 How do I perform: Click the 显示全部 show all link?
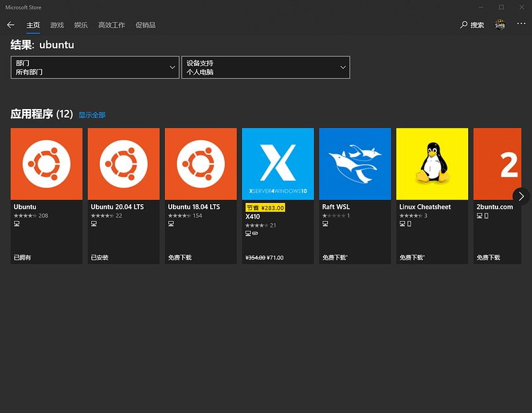coord(92,115)
